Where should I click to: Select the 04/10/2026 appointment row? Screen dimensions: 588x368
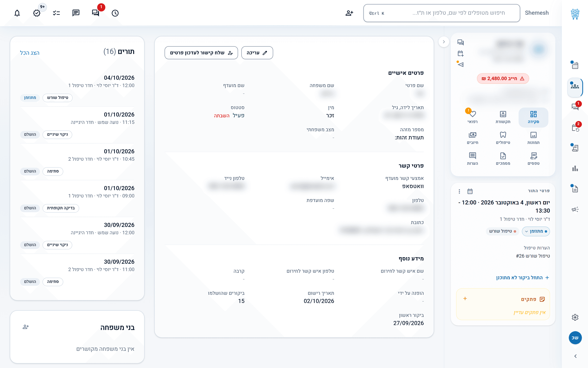77,88
